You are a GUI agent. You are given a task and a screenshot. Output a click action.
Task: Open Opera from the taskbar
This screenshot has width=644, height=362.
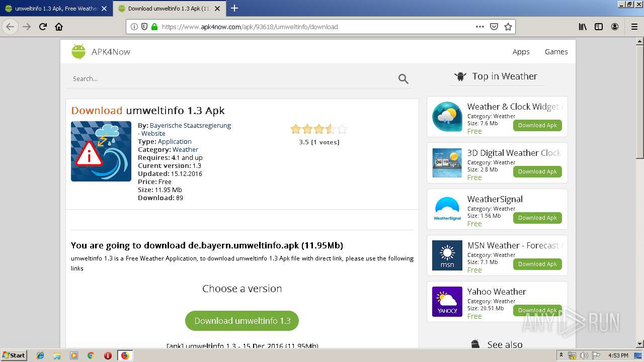pyautogui.click(x=108, y=355)
